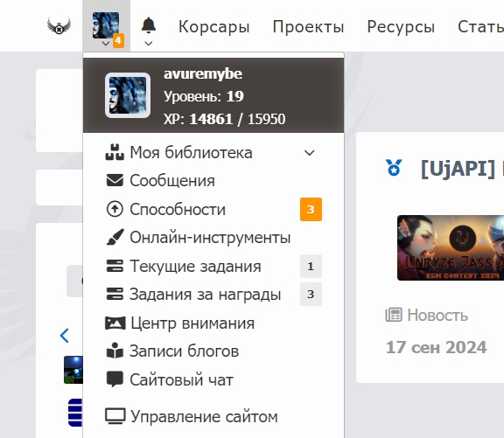Viewport: 504px width, 438px height.
Task: Click the date 17 сен 2024
Action: 436,347
